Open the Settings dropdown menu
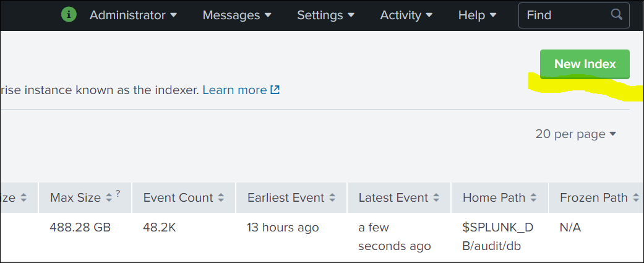Screen dimensions: 644x263 [326, 15]
